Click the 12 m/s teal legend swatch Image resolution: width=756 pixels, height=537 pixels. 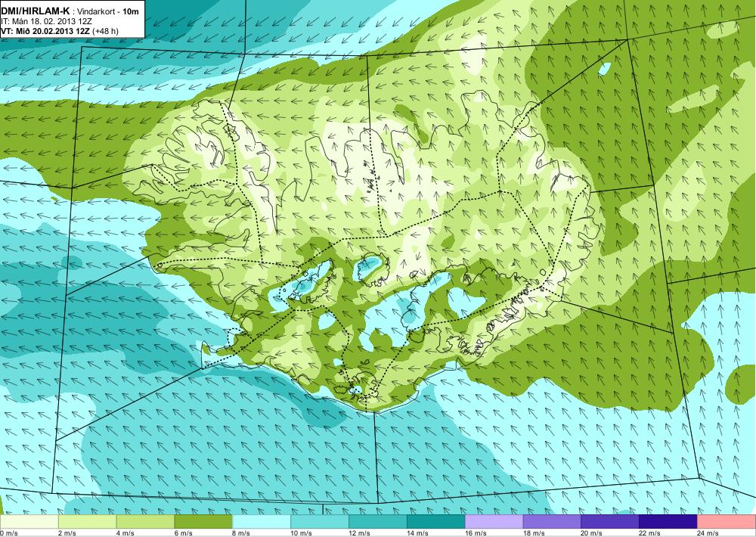tap(377, 522)
